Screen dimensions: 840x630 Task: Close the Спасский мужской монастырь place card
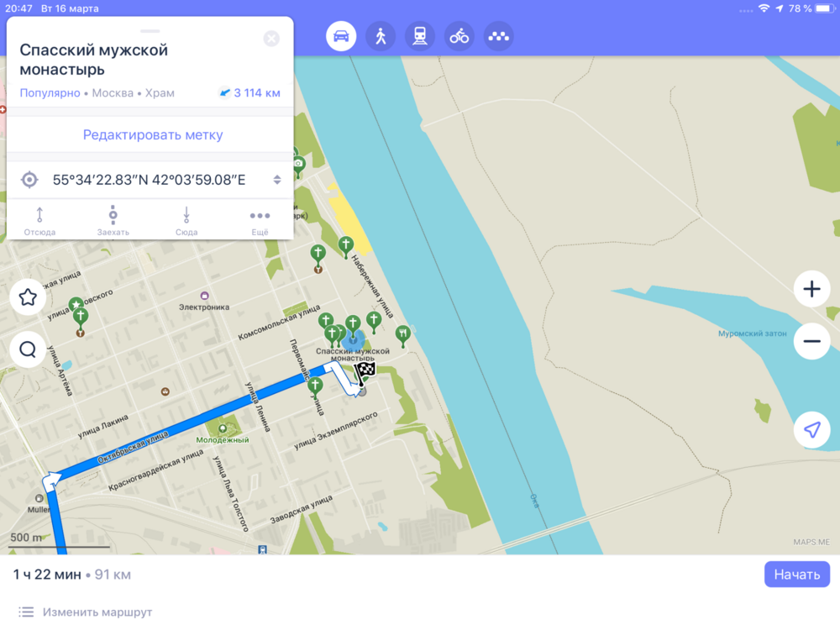271,39
